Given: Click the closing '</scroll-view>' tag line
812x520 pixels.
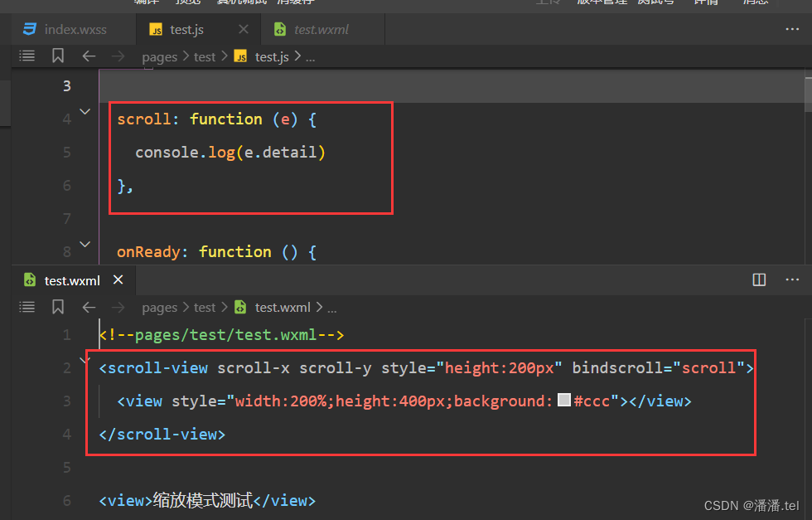Looking at the screenshot, I should [162, 435].
